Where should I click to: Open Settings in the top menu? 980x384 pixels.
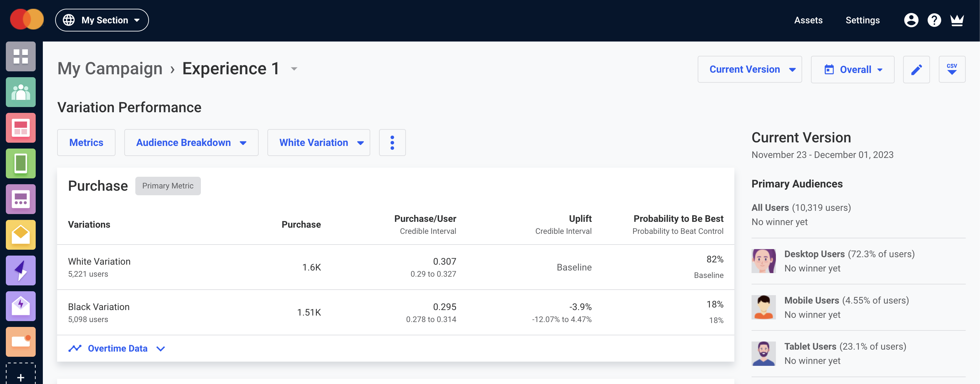coord(863,20)
